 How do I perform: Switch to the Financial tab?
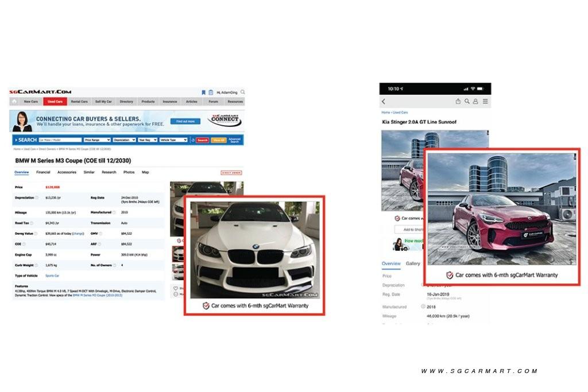click(43, 172)
